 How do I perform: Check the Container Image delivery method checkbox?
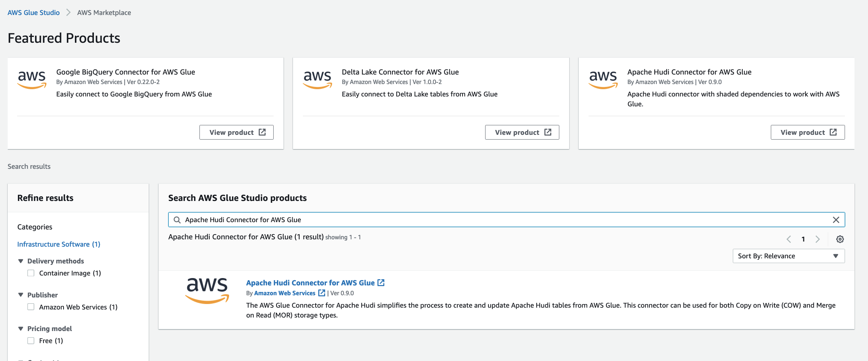(31, 273)
